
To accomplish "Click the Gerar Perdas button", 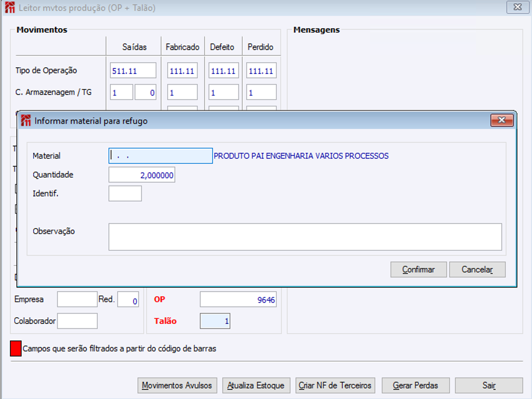I will point(416,385).
